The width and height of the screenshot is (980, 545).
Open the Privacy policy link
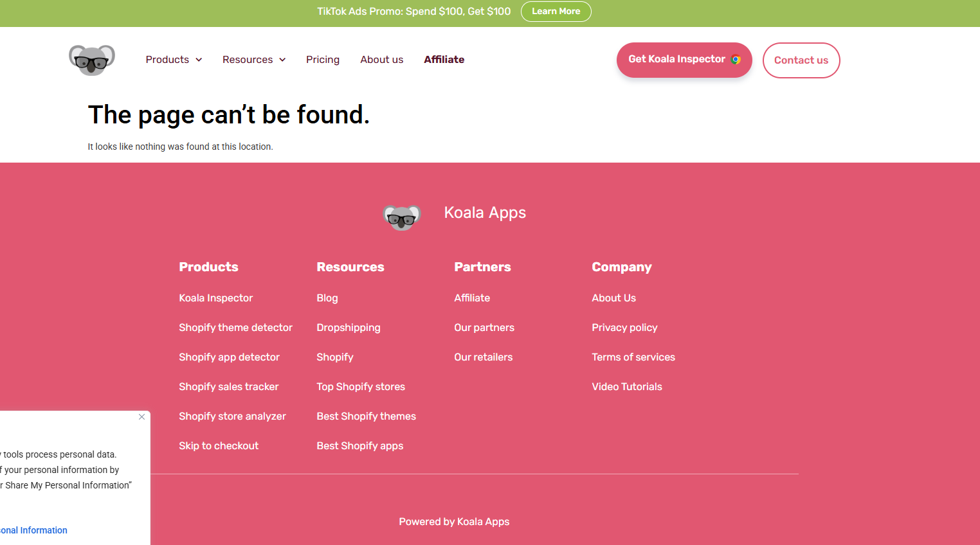click(624, 328)
